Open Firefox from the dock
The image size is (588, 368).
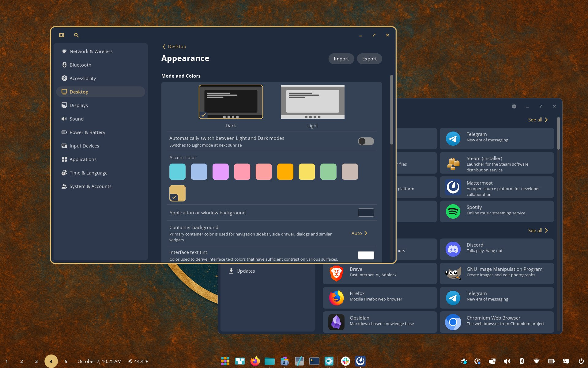pyautogui.click(x=255, y=361)
